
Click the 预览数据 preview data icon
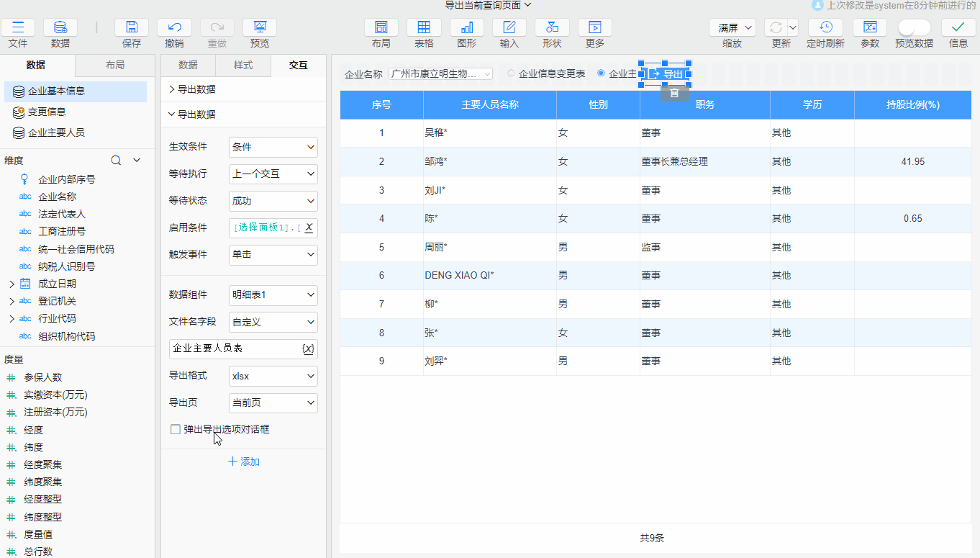pyautogui.click(x=913, y=27)
